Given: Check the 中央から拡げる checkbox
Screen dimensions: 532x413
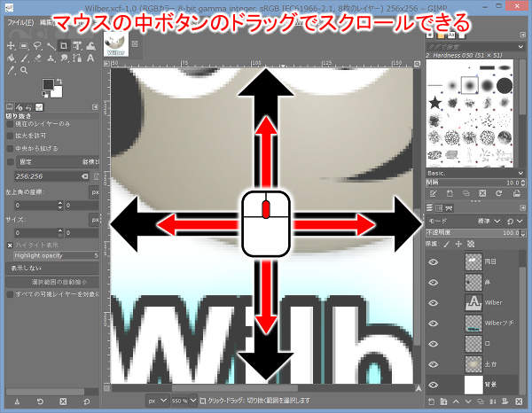Looking at the screenshot, I should coord(10,149).
